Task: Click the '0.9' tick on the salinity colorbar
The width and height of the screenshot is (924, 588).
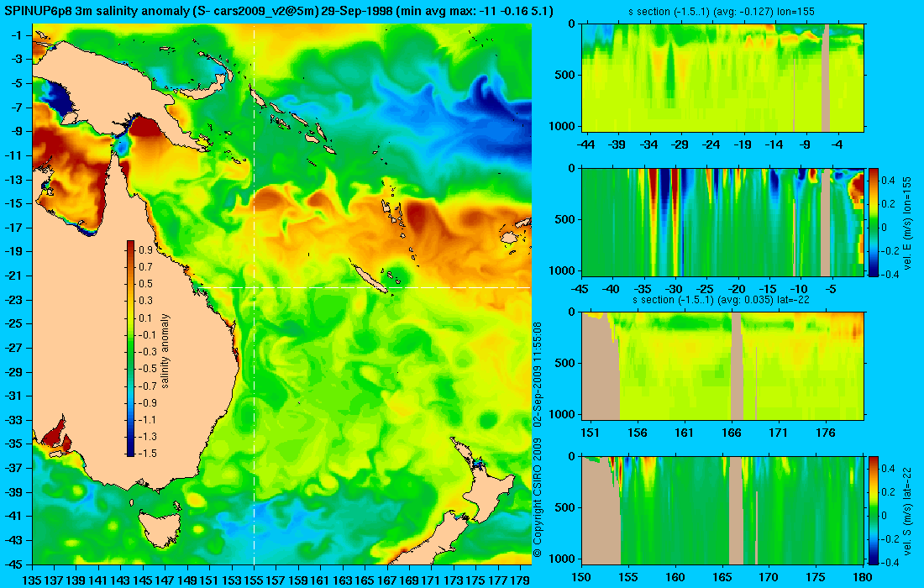Action: pos(145,249)
